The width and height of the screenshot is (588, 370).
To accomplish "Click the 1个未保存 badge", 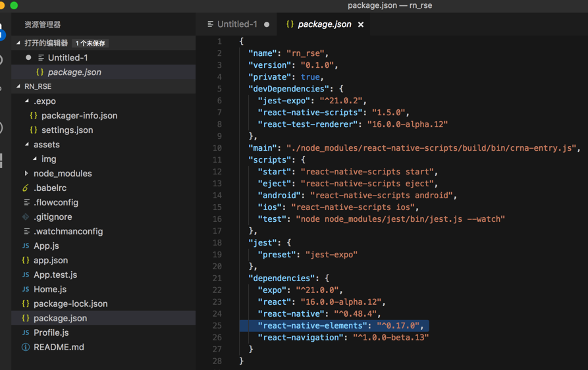I will 91,43.
